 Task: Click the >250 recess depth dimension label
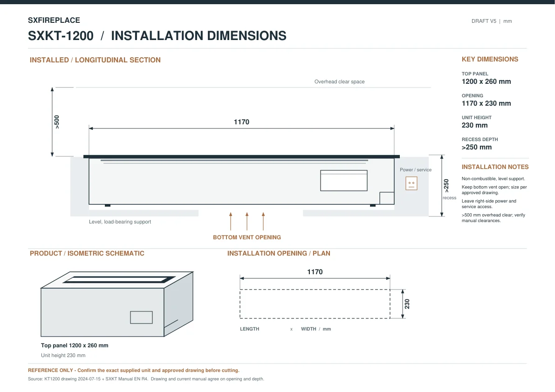(x=446, y=186)
